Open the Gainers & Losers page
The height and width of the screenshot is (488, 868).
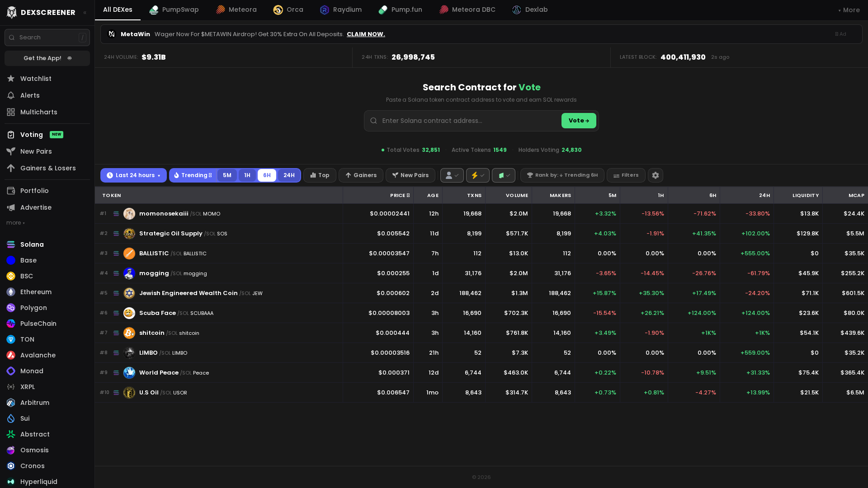click(48, 168)
